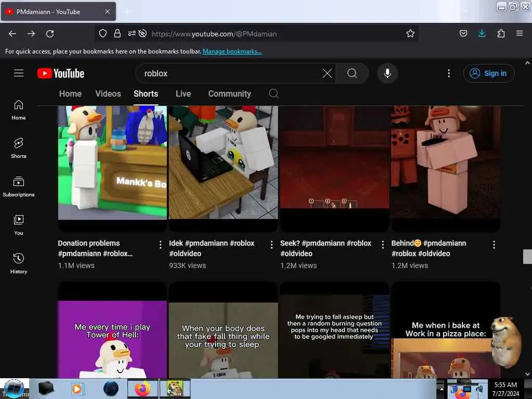This screenshot has width=532, height=399.
Task: Open the Mankk's booth short thumbnail
Action: [x=112, y=169]
